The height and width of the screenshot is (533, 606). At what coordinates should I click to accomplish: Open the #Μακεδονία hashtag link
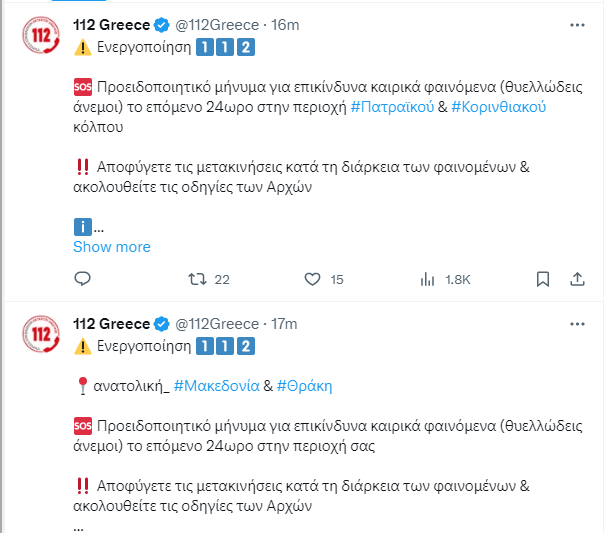(x=217, y=385)
